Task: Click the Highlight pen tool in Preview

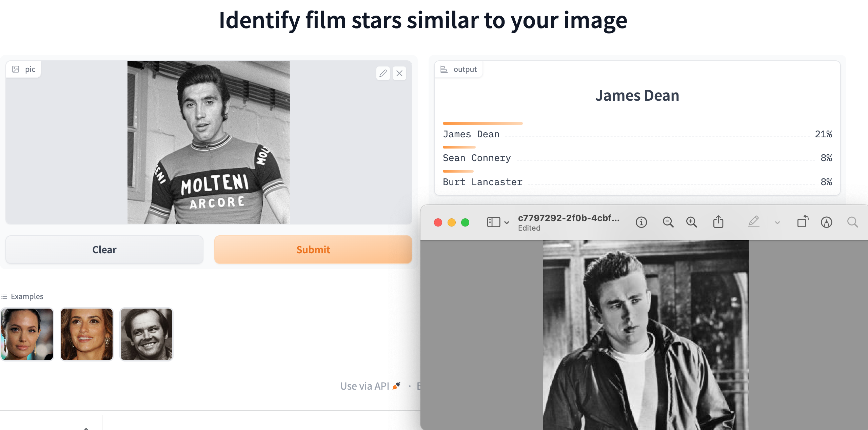Action: pos(753,222)
